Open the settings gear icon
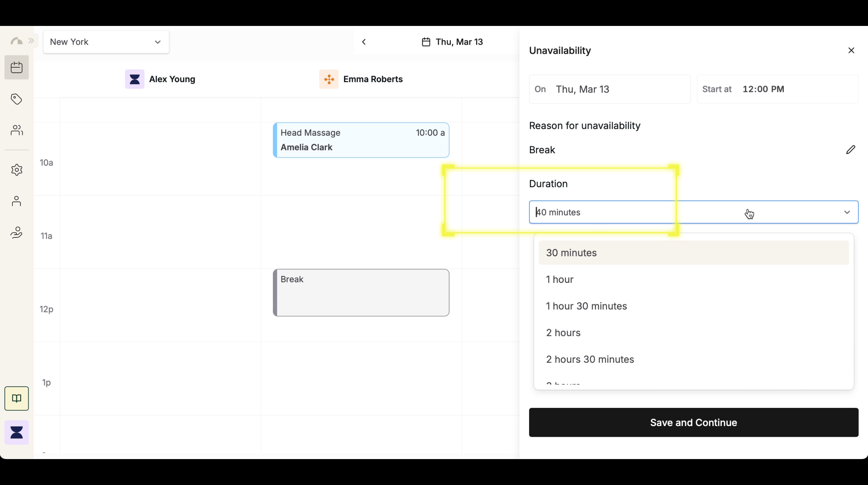This screenshot has height=485, width=868. click(x=17, y=170)
